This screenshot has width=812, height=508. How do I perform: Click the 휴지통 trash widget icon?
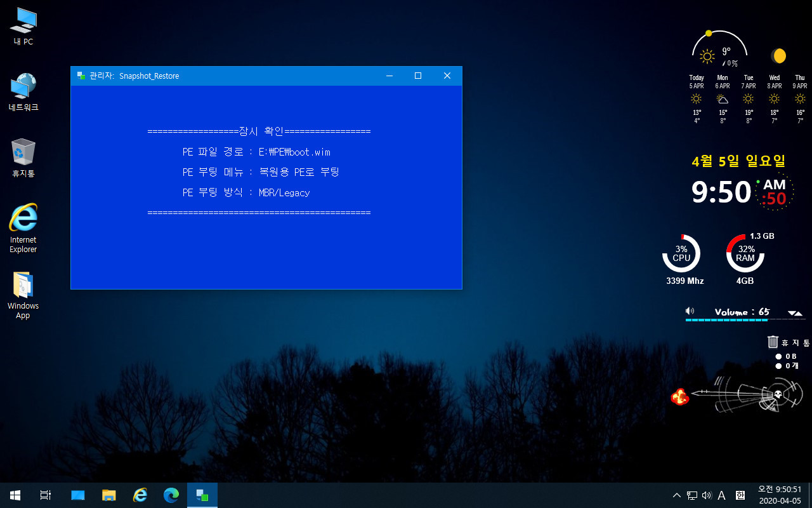point(773,342)
